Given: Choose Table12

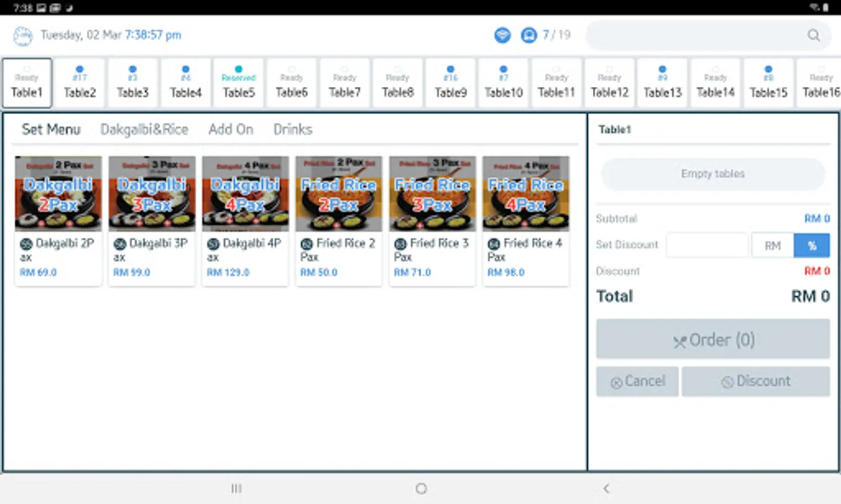Looking at the screenshot, I should 609,83.
